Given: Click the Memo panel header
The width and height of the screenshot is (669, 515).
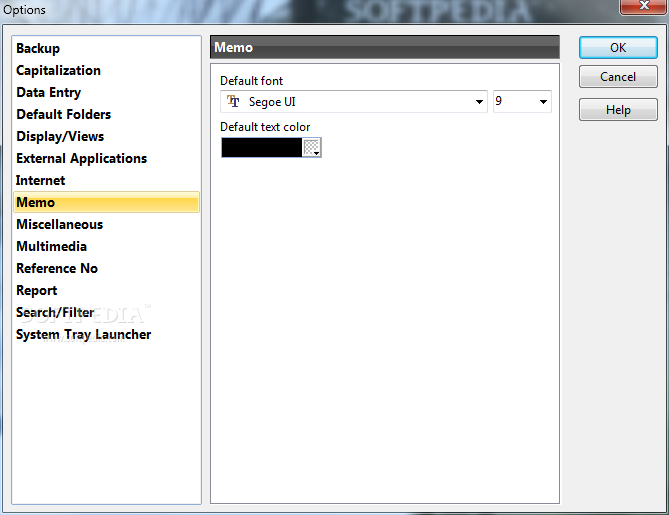Looking at the screenshot, I should (384, 47).
